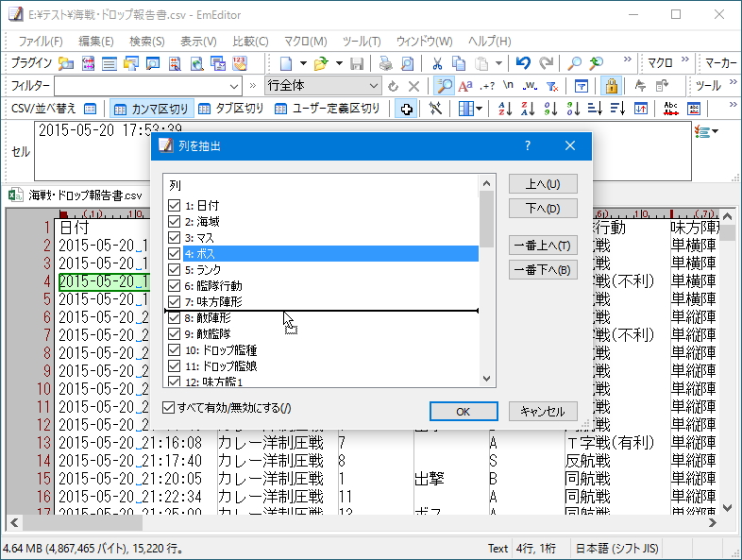Click the Open folder icon
Viewport: 742px width, 560px height.
(321, 63)
